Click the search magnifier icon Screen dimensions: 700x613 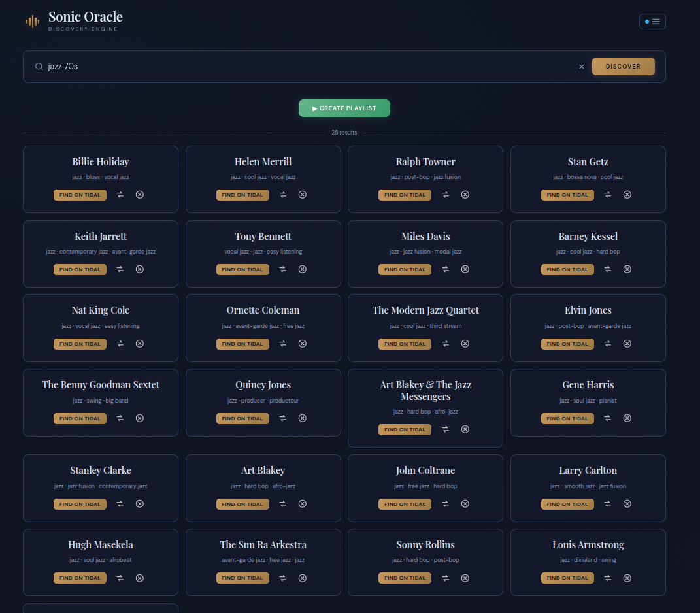pyautogui.click(x=39, y=67)
